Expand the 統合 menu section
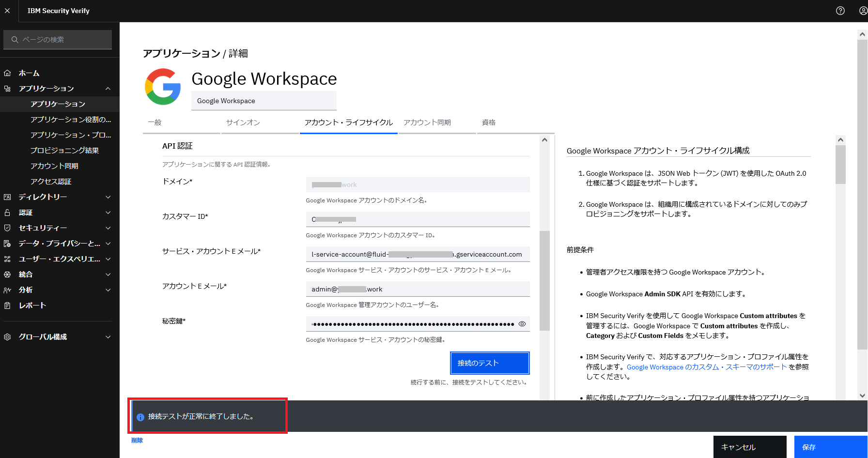Image resolution: width=868 pixels, height=458 pixels. [108, 275]
